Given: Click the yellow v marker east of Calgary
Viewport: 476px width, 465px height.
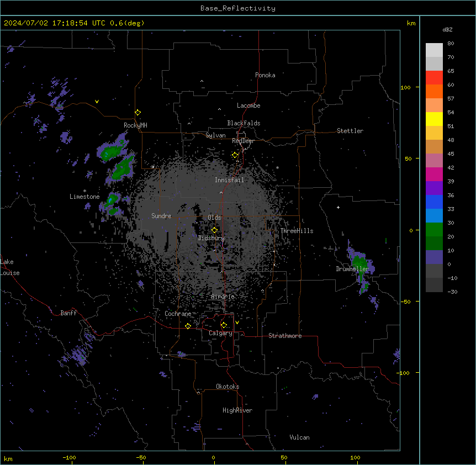Looking at the screenshot, I should coord(237,323).
